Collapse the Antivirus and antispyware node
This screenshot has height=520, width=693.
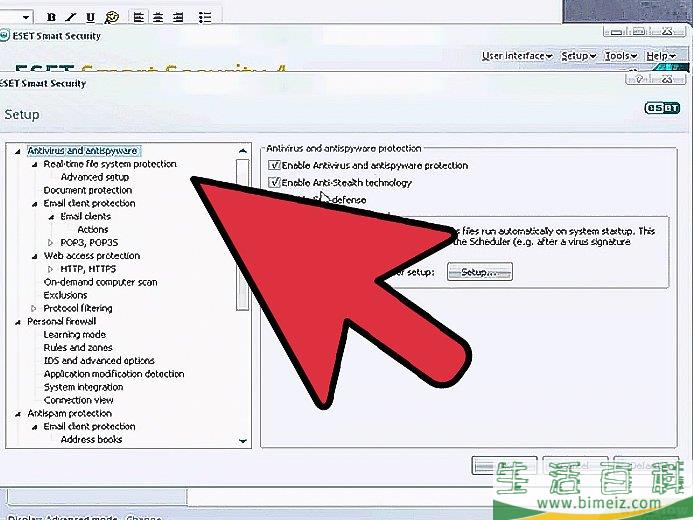(x=18, y=152)
